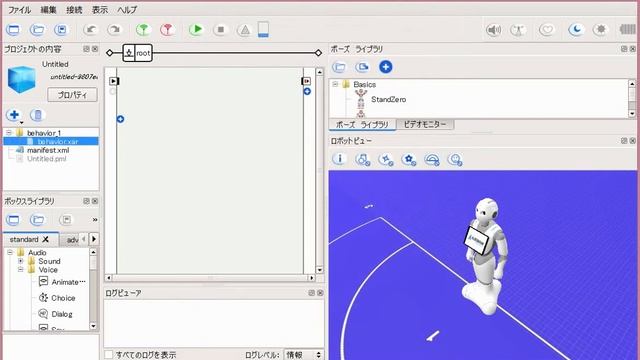Open the ファイル menu
The width and height of the screenshot is (640, 360).
pyautogui.click(x=20, y=9)
